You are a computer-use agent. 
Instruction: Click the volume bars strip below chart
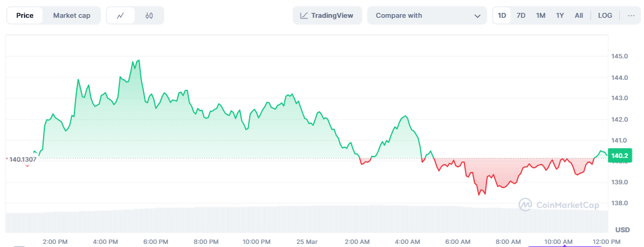pos(307,219)
